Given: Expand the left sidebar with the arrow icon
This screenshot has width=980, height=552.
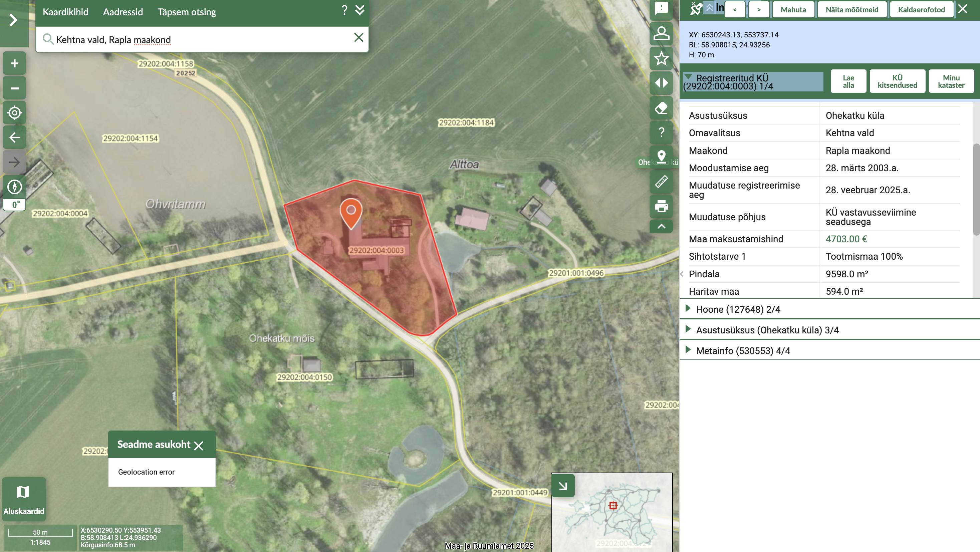Looking at the screenshot, I should pos(14,20).
